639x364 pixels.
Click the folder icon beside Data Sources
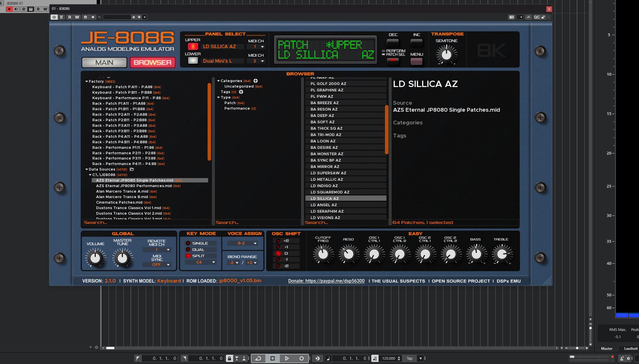point(132,169)
